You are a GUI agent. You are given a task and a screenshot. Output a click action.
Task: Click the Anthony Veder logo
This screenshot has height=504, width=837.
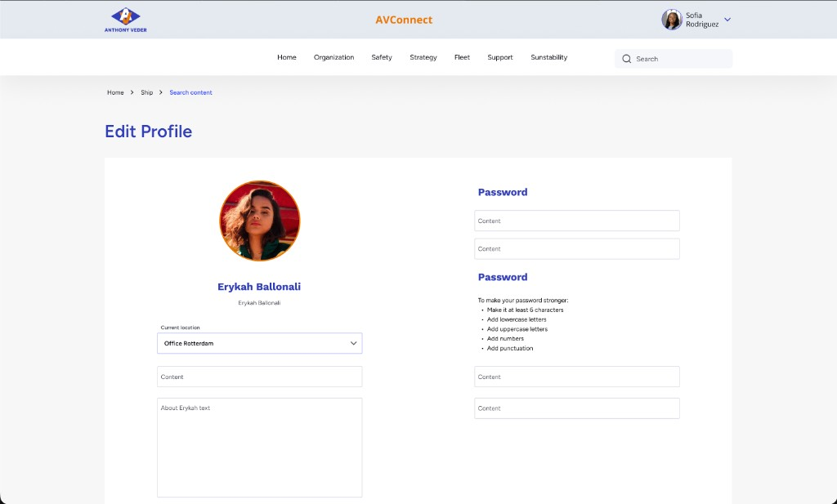pos(125,20)
